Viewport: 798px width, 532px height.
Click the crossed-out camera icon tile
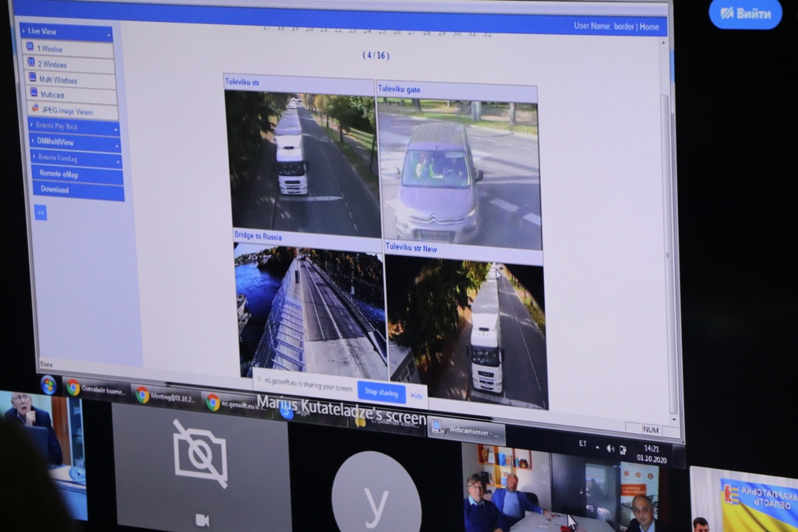pos(199,453)
